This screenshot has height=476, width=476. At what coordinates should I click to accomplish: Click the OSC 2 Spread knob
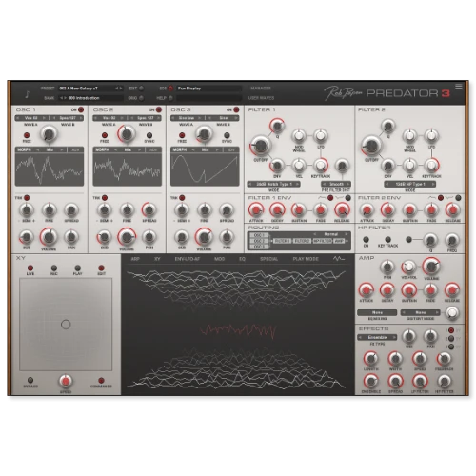point(149,209)
